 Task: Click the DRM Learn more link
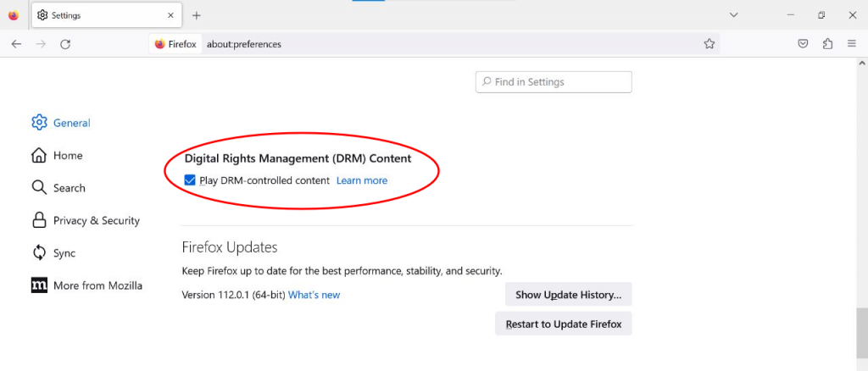coord(362,180)
